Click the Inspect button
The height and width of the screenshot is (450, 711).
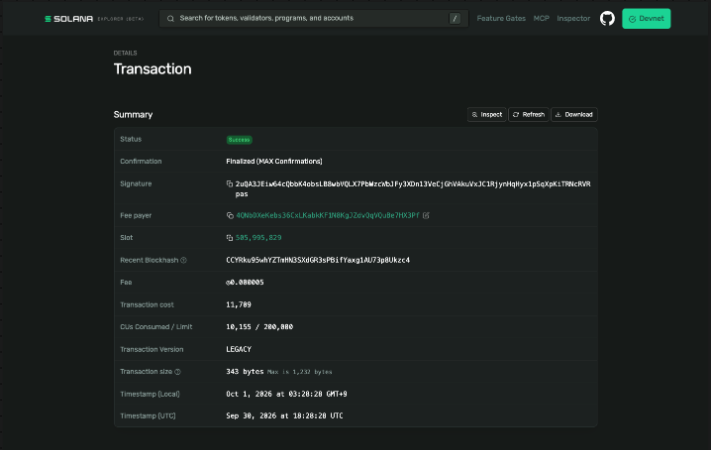487,114
